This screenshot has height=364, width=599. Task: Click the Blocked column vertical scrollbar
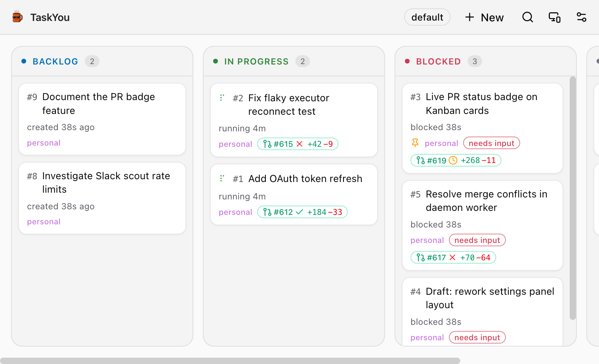pyautogui.click(x=573, y=198)
